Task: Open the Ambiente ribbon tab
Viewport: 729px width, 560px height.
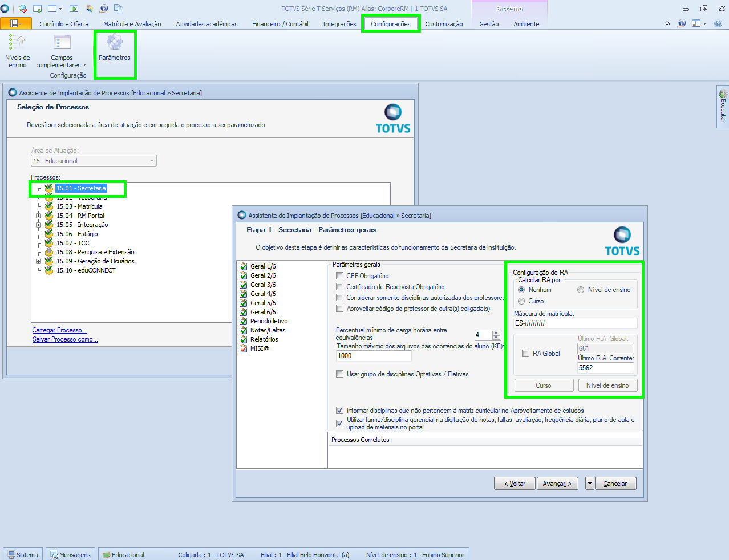Action: point(526,24)
